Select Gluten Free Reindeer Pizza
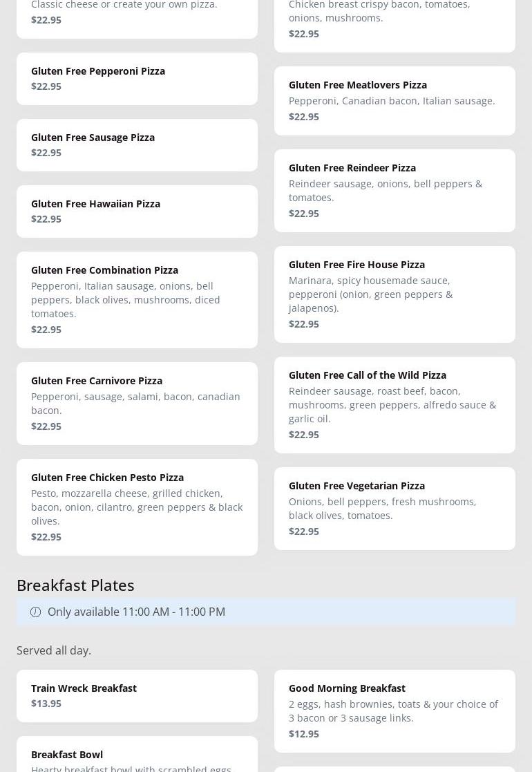Viewport: 532px width, 772px height. (x=395, y=190)
